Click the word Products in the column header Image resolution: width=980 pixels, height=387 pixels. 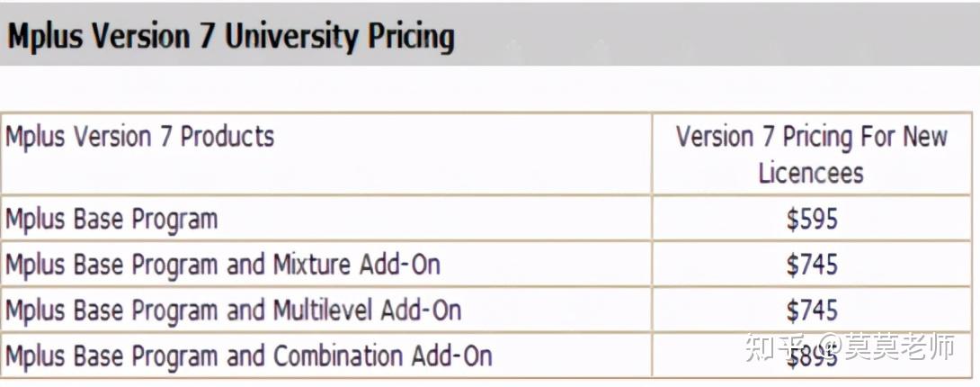tap(227, 138)
